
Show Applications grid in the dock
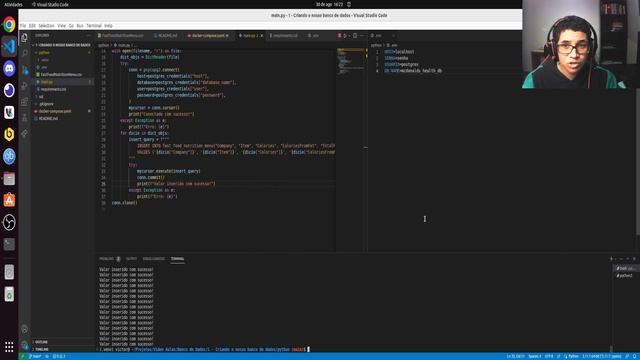click(x=9, y=347)
